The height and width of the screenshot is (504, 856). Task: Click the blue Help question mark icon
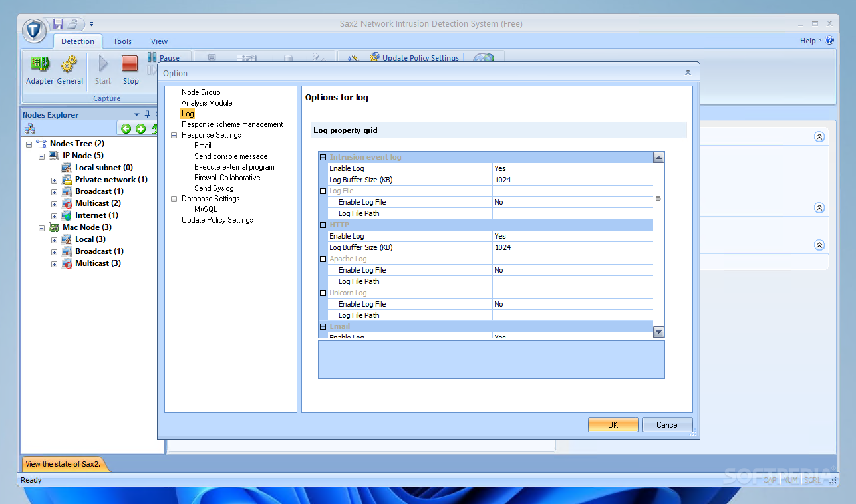click(830, 41)
